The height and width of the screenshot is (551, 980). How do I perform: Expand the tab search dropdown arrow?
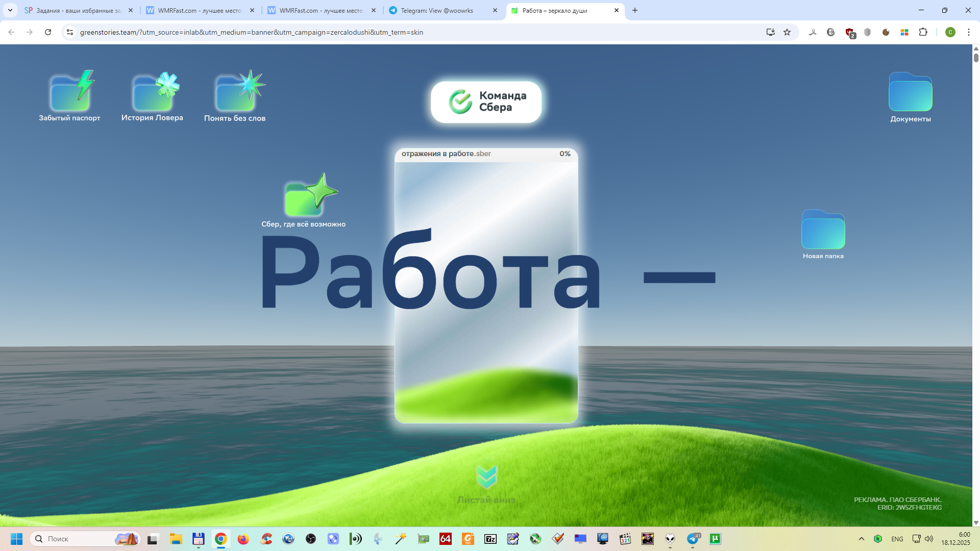click(10, 10)
